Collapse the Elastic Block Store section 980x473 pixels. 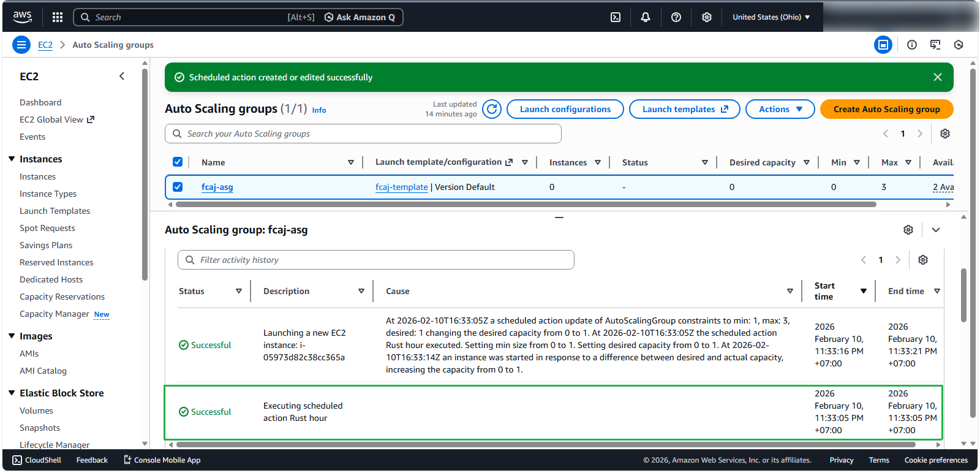click(x=12, y=393)
